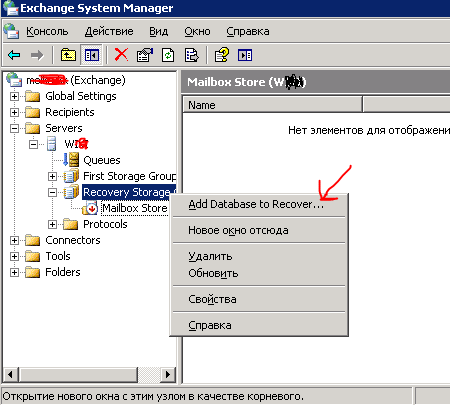Choose Справка from context menu
This screenshot has width=450, height=405.
(259, 325)
